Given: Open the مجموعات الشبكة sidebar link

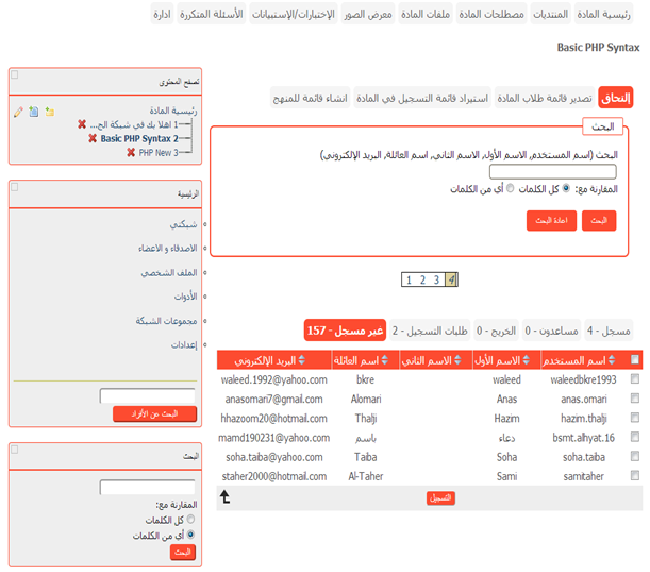Looking at the screenshot, I should pos(166,320).
